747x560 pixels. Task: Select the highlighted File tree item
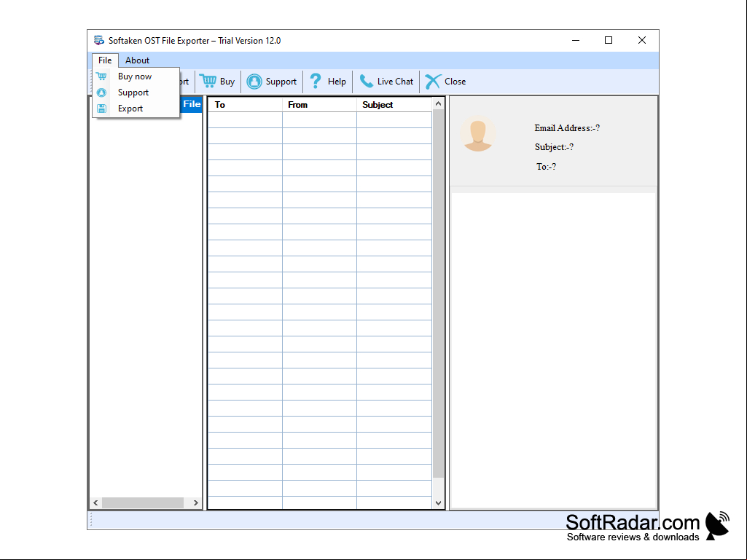pyautogui.click(x=192, y=104)
